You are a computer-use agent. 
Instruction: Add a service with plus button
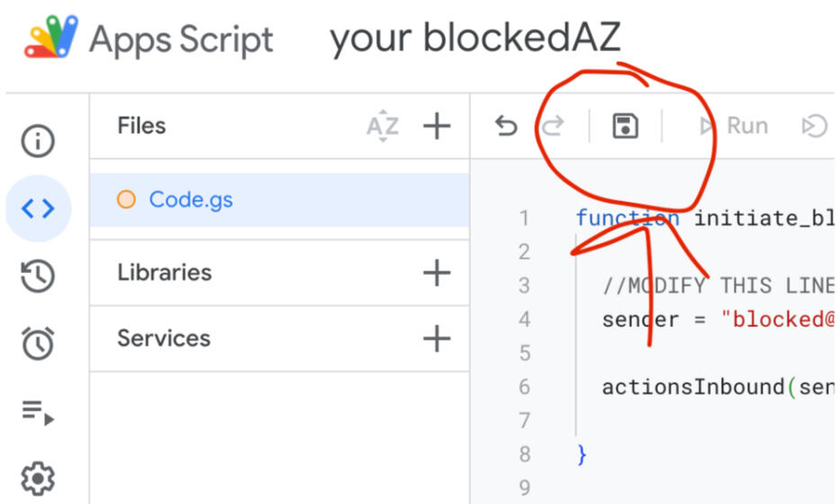pyautogui.click(x=437, y=339)
